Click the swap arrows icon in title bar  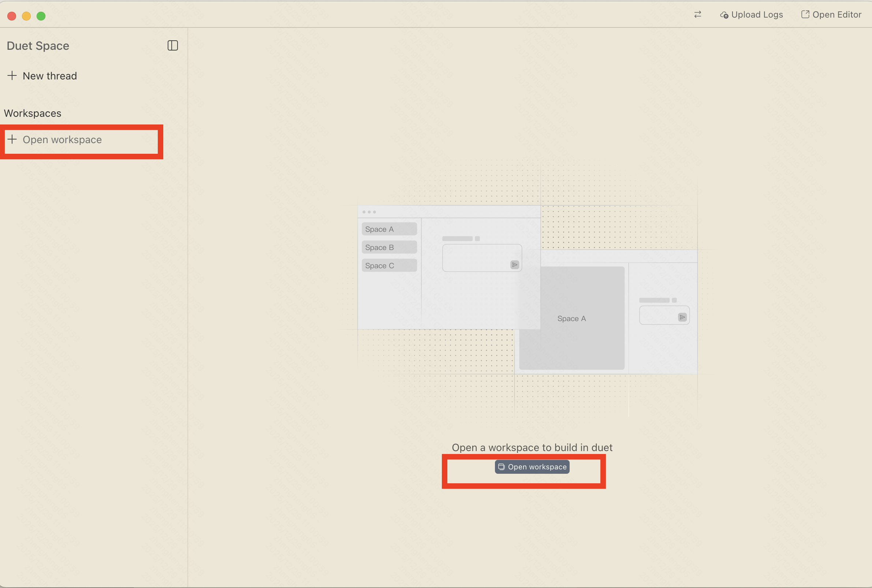coord(697,15)
